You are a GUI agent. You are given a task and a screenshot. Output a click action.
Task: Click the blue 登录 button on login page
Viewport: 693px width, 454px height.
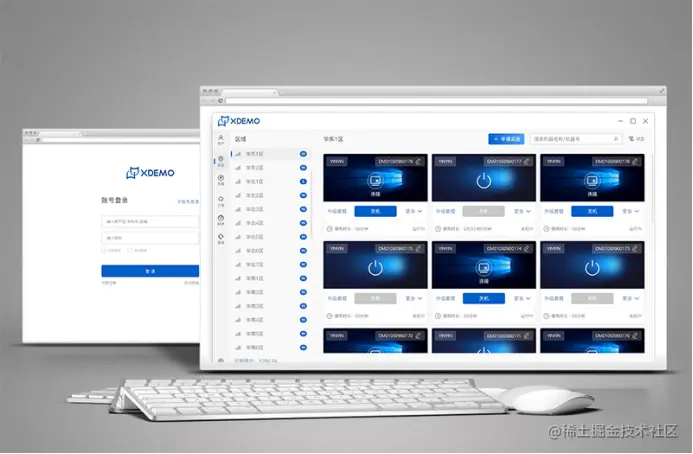(x=150, y=271)
